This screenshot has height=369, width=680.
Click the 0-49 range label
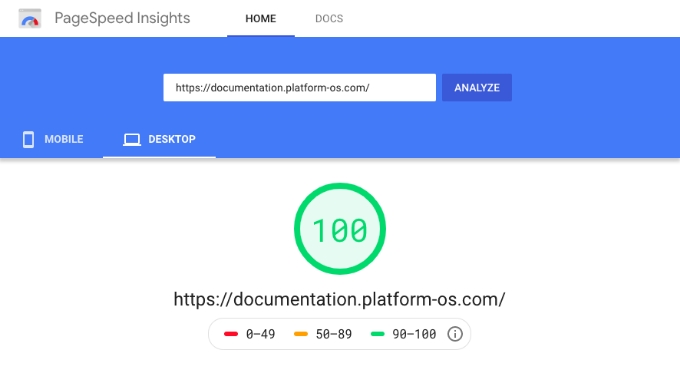[260, 334]
